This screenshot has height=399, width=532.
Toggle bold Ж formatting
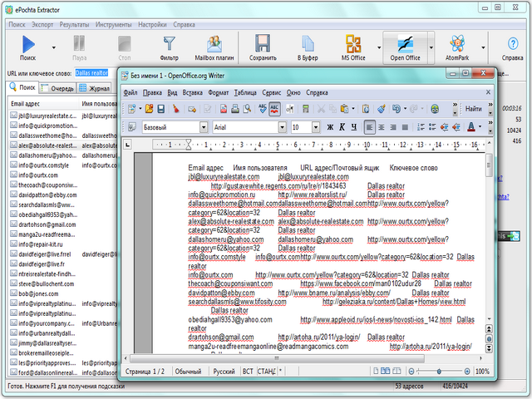point(330,127)
